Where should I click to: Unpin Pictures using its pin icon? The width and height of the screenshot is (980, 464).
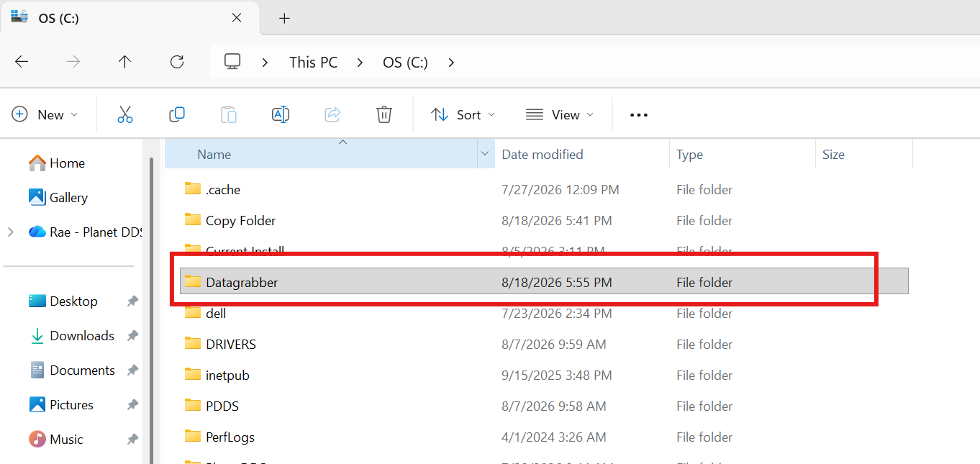pyautogui.click(x=132, y=405)
